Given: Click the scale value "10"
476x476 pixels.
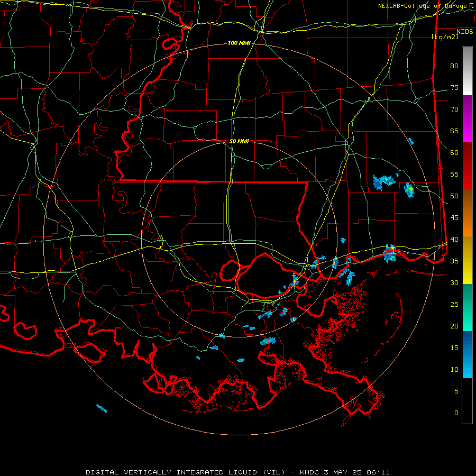Looking at the screenshot, I should pyautogui.click(x=454, y=370).
